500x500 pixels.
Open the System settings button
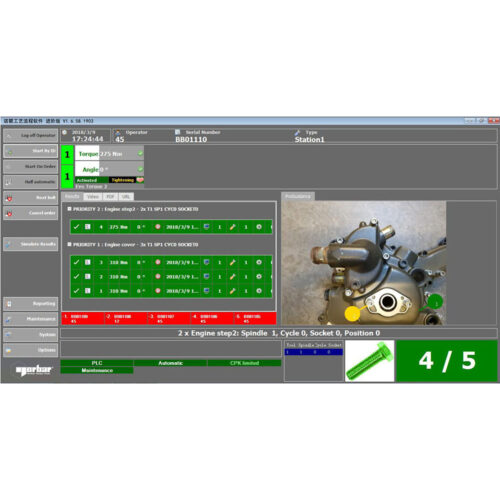tap(31, 335)
